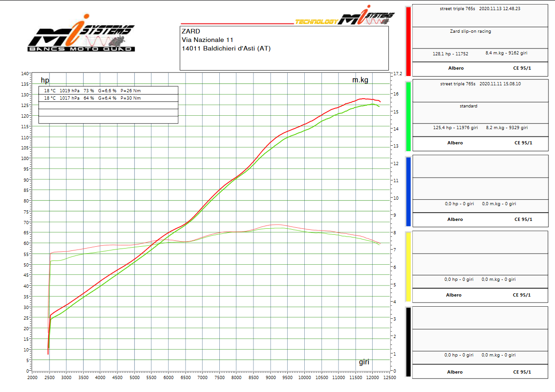Select the 'standard' run description
The width and height of the screenshot is (555, 392).
(468, 106)
